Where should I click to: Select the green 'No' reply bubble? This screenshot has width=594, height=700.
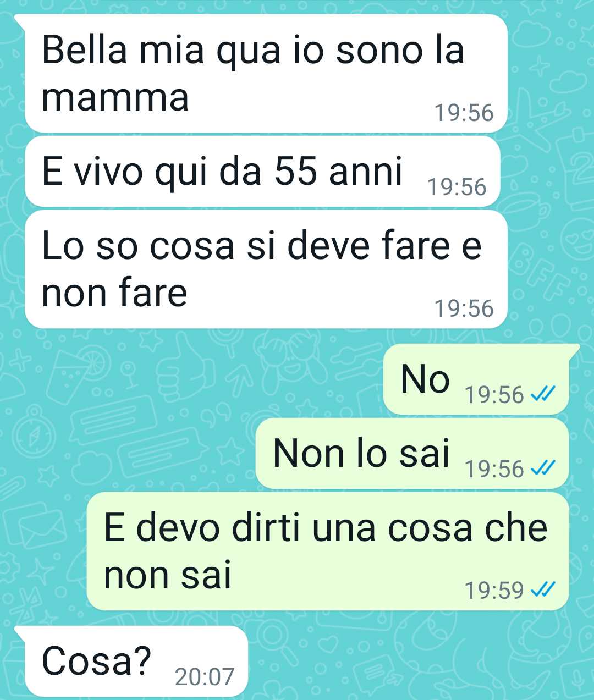tap(476, 379)
